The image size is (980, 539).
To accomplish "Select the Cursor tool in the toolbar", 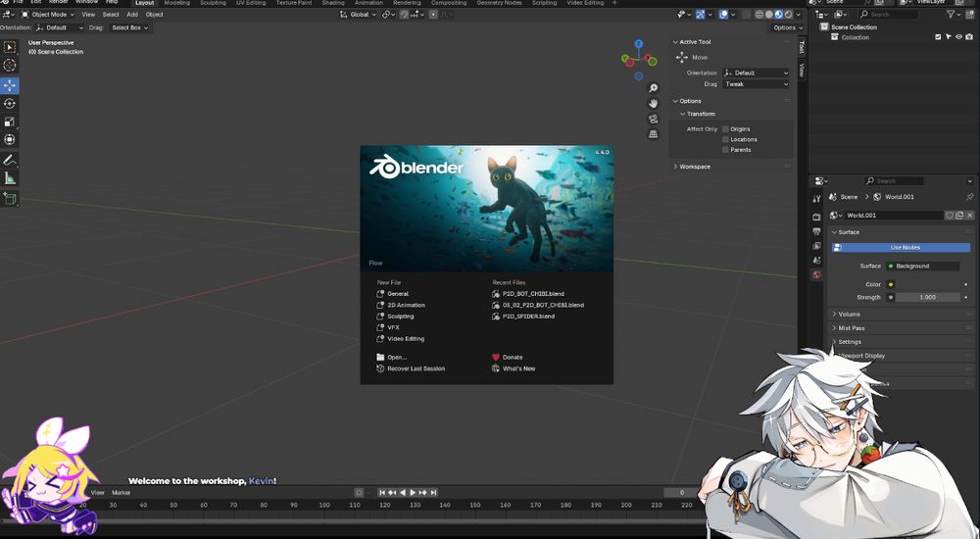I will [10, 65].
